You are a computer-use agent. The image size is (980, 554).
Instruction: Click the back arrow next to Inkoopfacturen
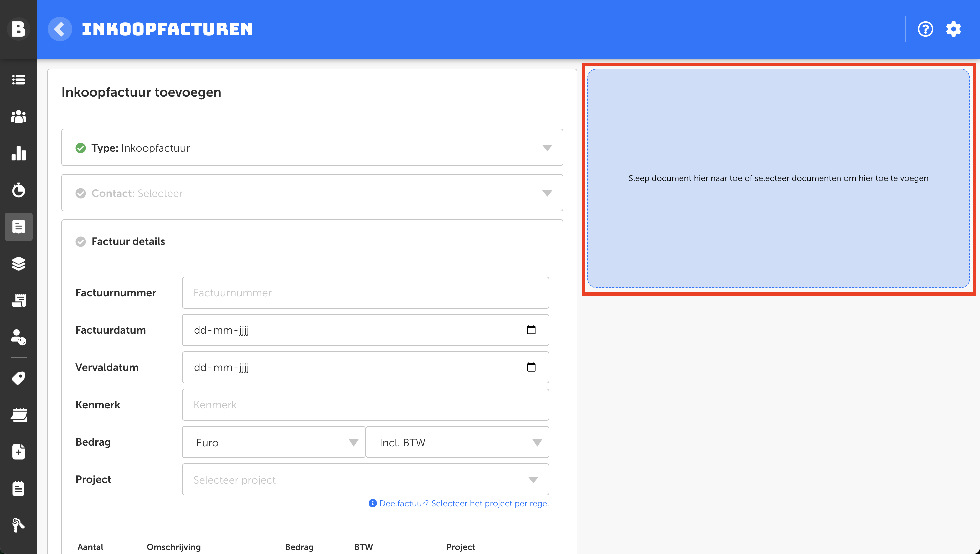click(60, 29)
